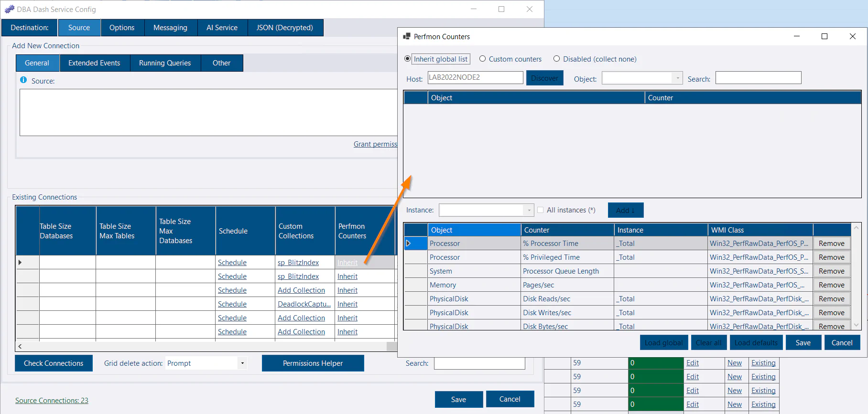Click the Custom Collections column header
Screen dimensions: 868x414
(305, 231)
